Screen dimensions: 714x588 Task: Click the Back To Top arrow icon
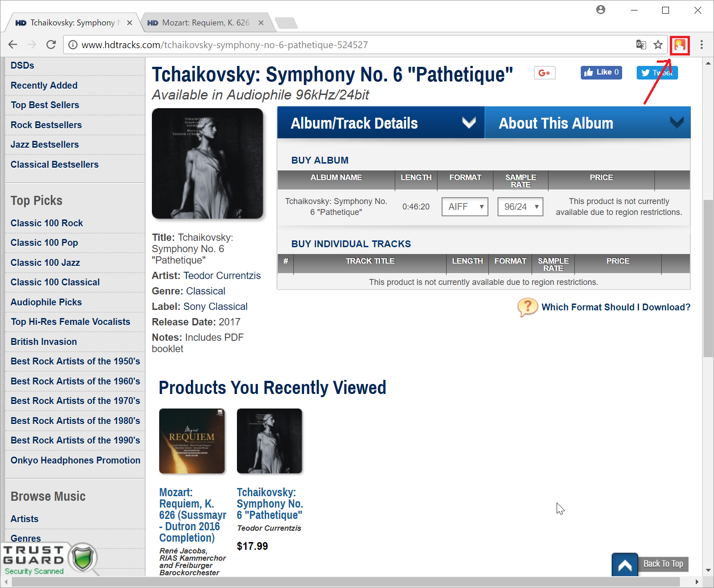[x=624, y=564]
